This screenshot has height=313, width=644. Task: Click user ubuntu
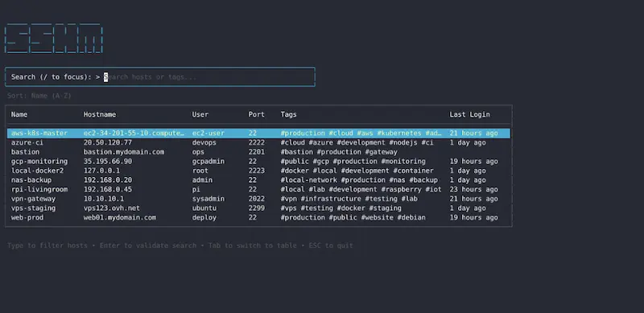[x=204, y=208]
